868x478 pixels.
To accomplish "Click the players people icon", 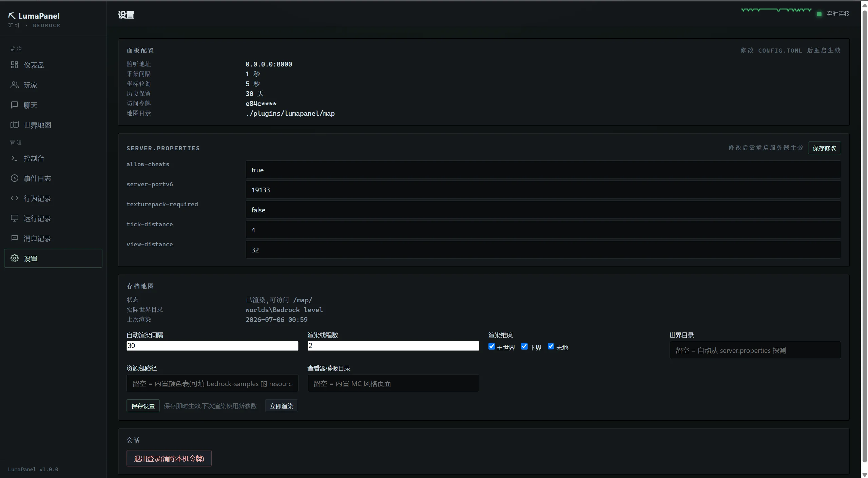I will tap(14, 85).
